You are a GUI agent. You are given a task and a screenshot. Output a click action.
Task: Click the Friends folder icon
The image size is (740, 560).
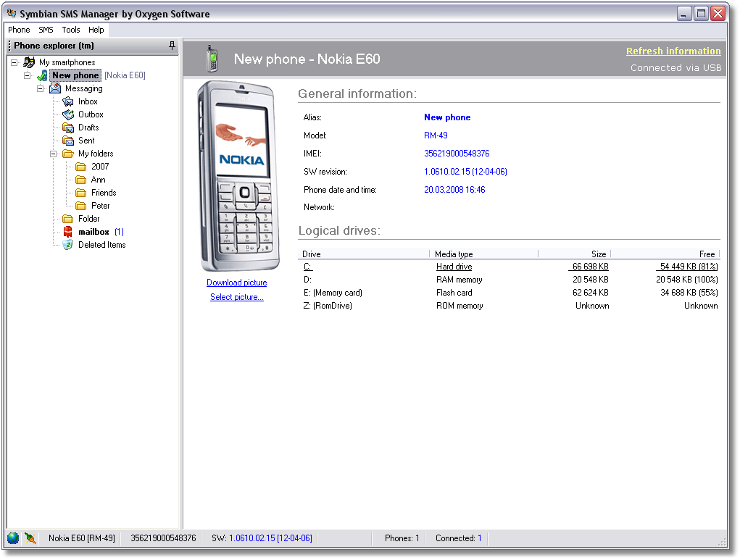[x=81, y=193]
